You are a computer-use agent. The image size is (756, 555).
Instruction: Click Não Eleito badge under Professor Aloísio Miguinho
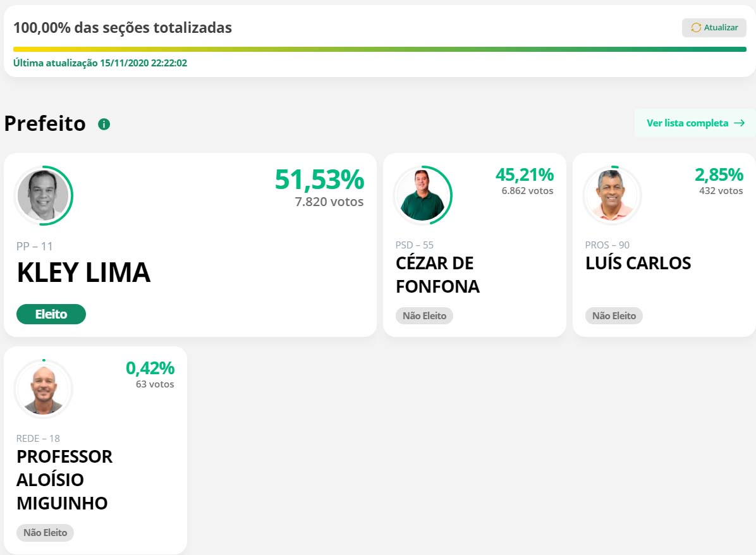pyautogui.click(x=45, y=533)
